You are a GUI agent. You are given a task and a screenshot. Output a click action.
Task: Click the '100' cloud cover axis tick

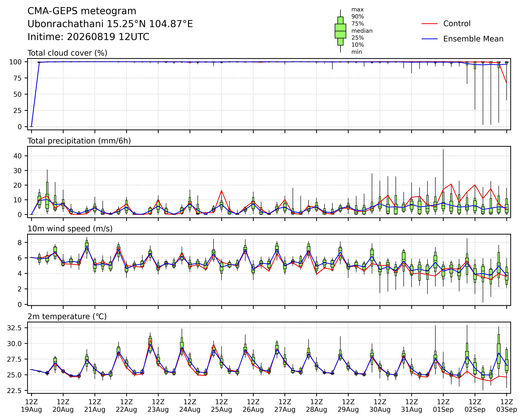point(15,62)
